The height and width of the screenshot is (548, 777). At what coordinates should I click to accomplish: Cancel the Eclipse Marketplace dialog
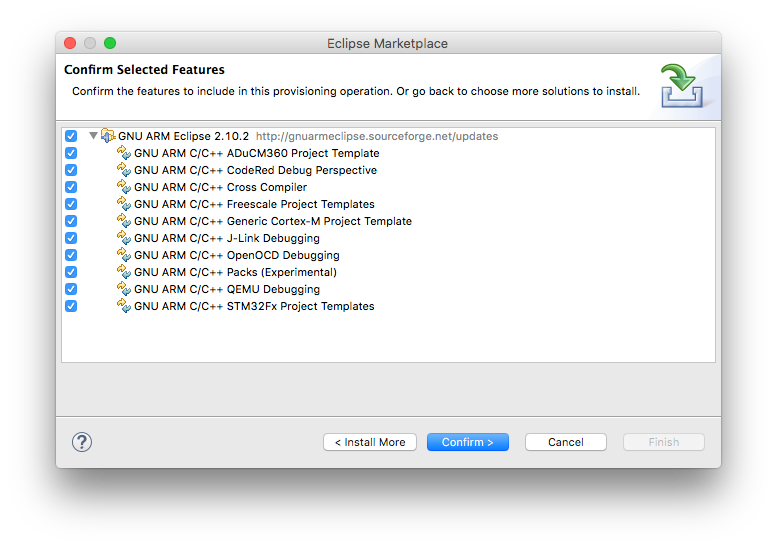pos(566,442)
